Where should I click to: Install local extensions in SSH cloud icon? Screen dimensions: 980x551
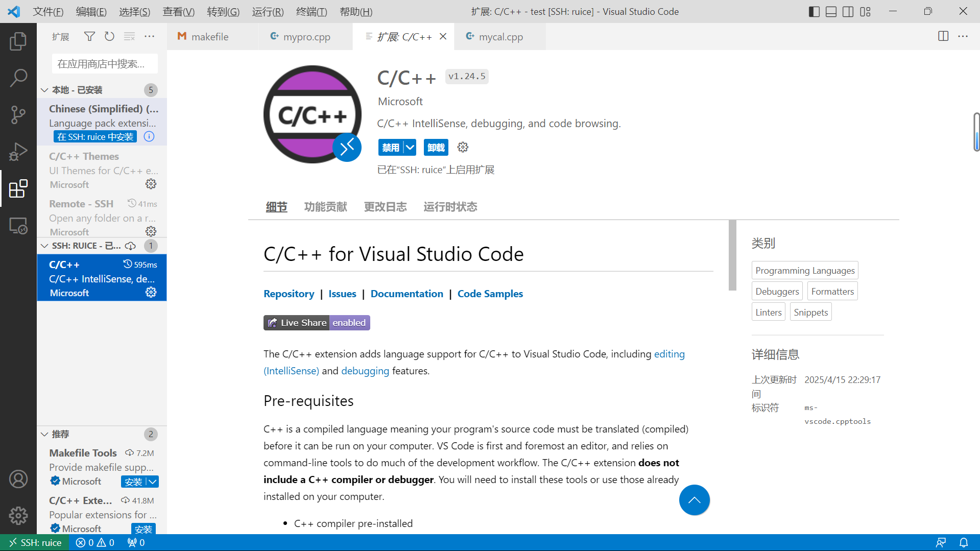click(131, 246)
